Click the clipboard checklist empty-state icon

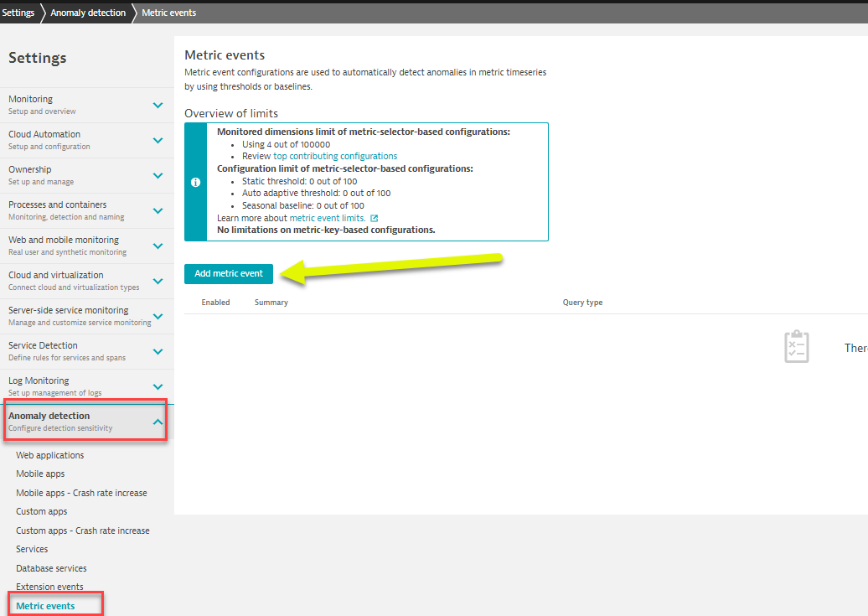796,346
